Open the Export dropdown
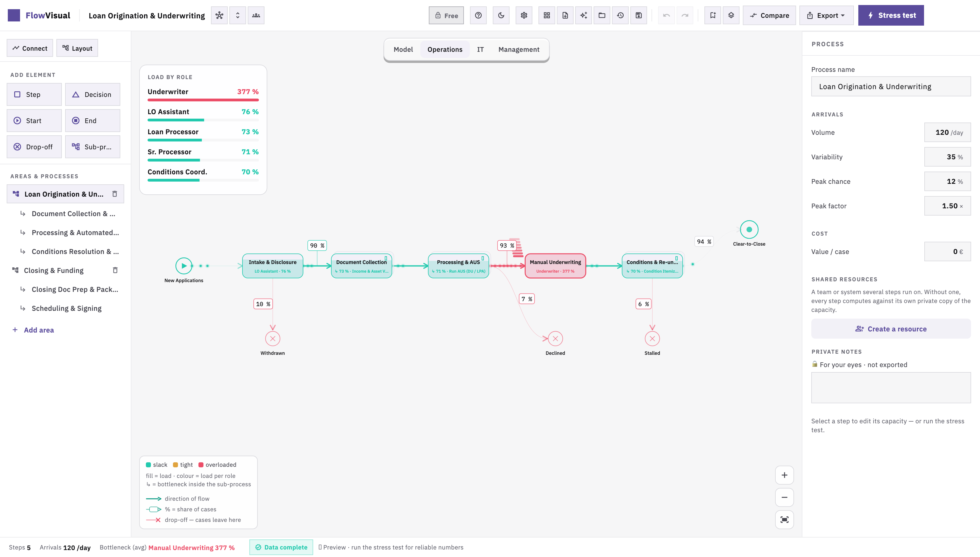The image size is (980, 557). point(826,15)
